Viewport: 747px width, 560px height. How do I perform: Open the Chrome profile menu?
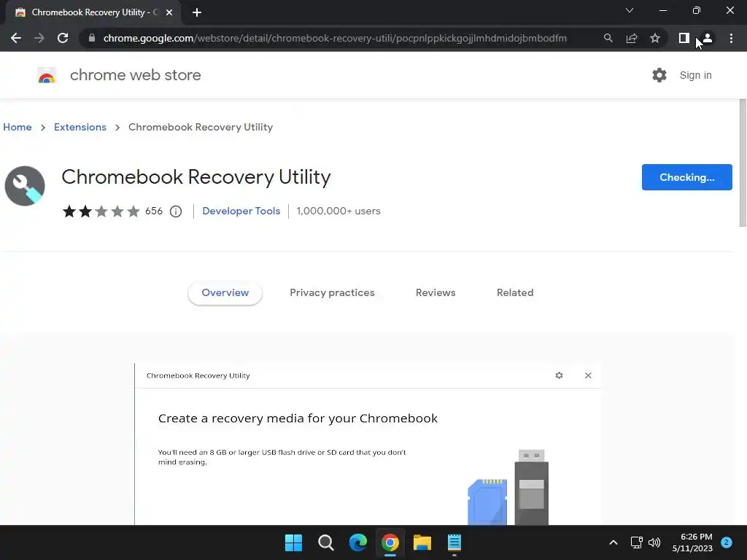(x=708, y=38)
